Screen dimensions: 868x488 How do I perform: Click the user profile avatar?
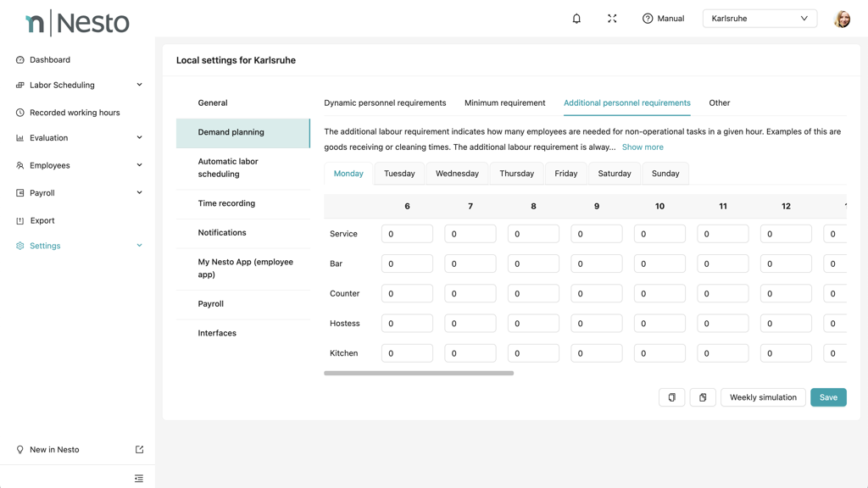pos(842,19)
